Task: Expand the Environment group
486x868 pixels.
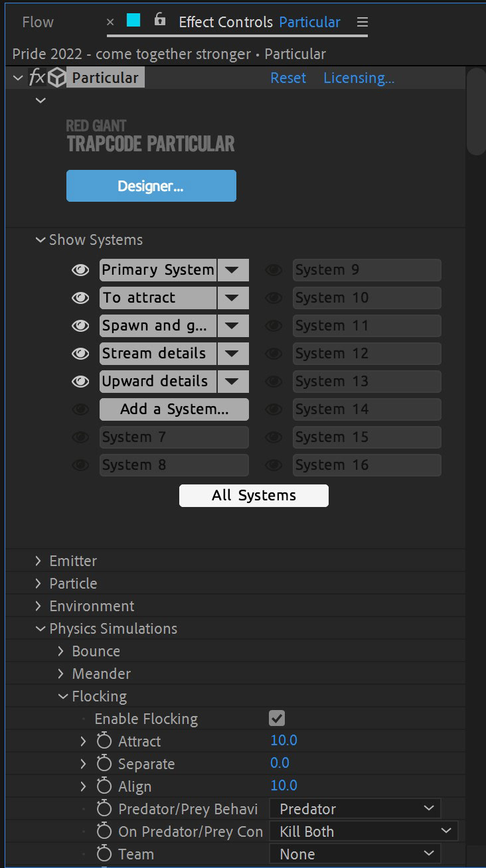Action: coord(39,607)
